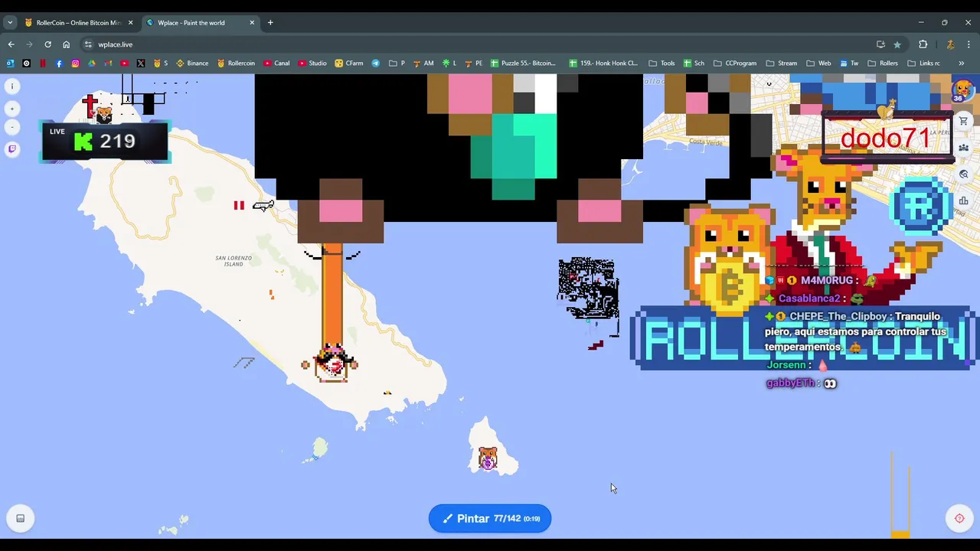Screen dimensions: 980x551
Task: Open the Facebook bookmark icon
Action: [59, 64]
